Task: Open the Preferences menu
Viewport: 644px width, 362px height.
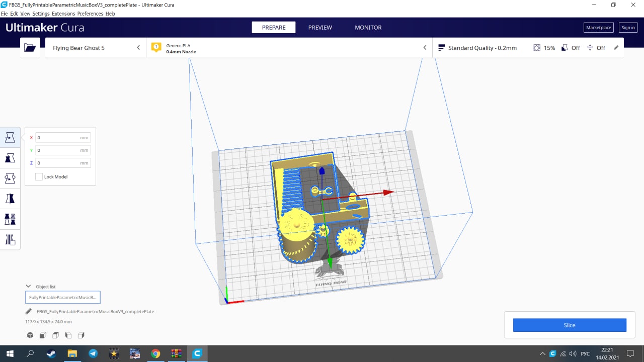Action: click(90, 14)
